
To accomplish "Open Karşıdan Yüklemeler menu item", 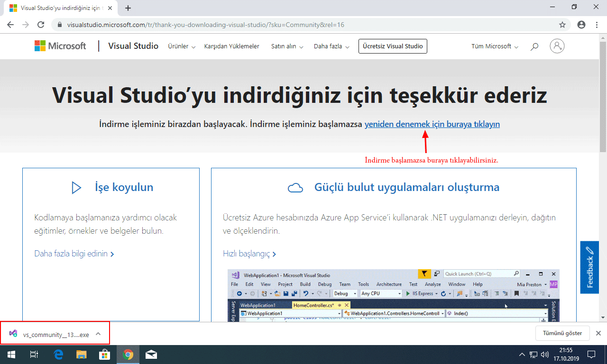I will click(x=232, y=46).
